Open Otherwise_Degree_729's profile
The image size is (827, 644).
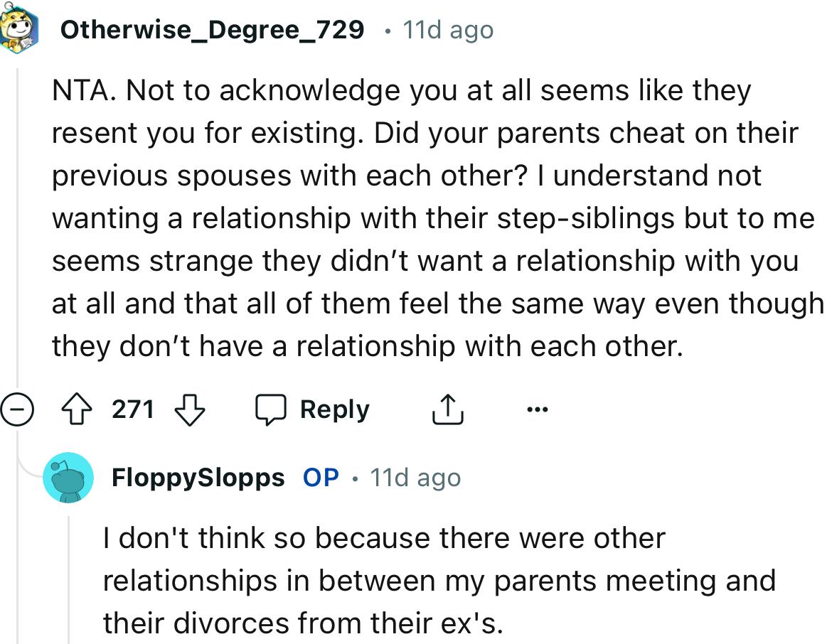coord(211,29)
